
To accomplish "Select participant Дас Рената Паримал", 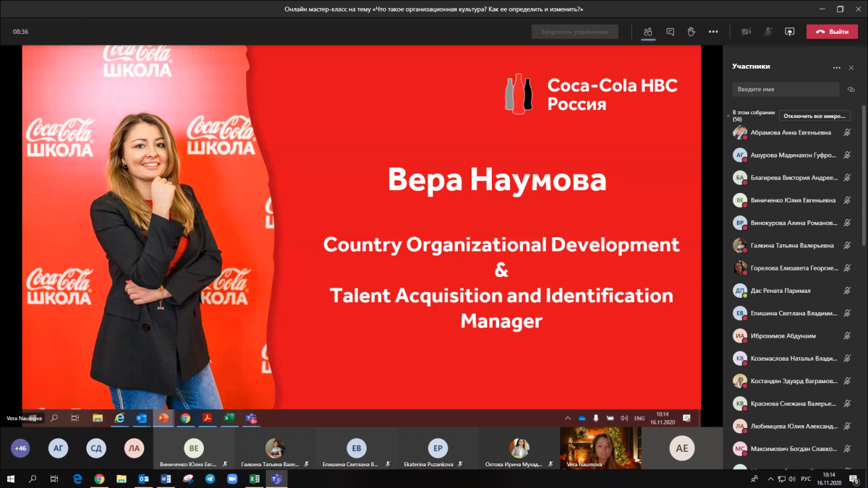I will point(792,291).
